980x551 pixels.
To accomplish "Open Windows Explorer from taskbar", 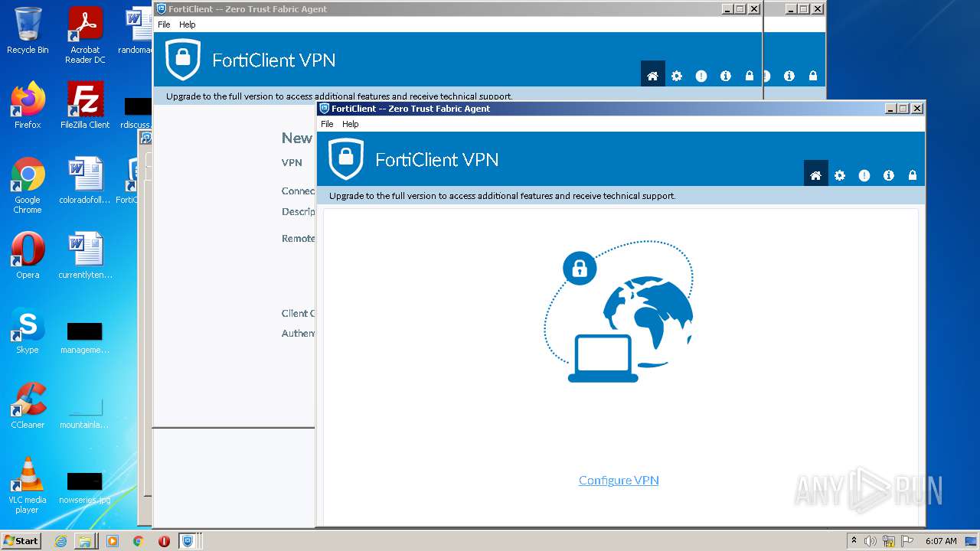I will tap(85, 541).
